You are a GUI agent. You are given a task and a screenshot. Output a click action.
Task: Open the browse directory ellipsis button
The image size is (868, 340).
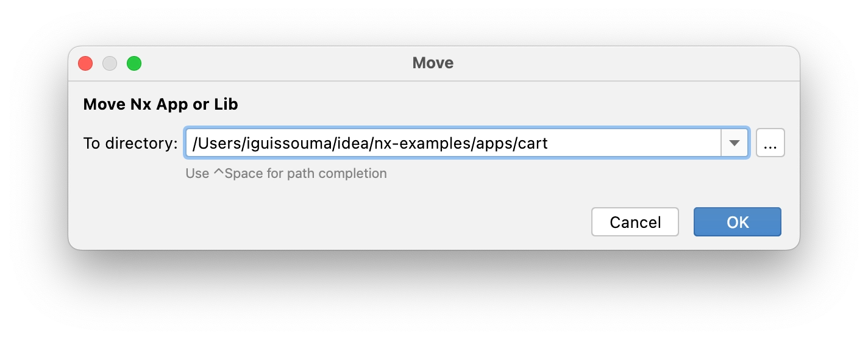coord(770,143)
